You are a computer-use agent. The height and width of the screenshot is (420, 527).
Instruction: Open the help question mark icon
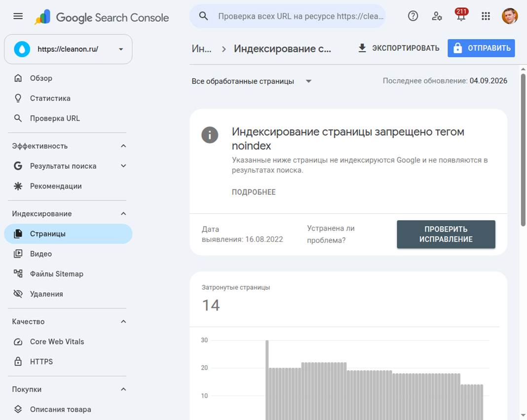coord(413,16)
